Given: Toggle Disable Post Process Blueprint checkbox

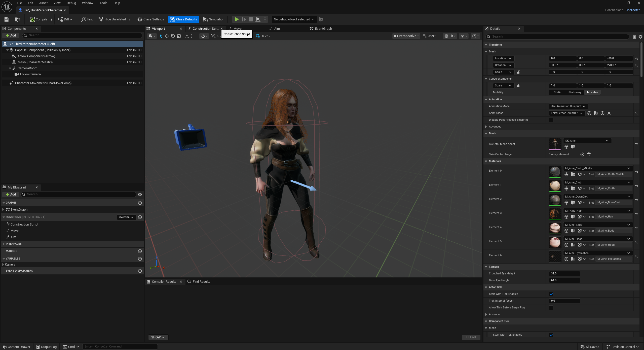Looking at the screenshot, I should coord(551,120).
